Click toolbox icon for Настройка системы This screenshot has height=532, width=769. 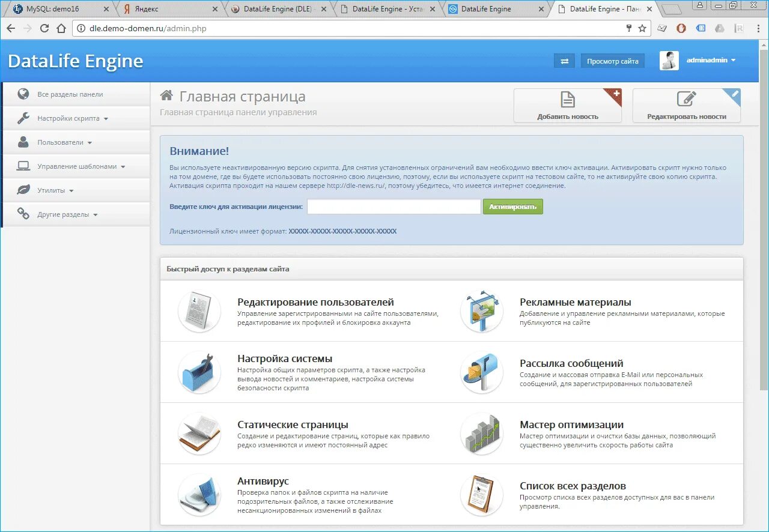point(199,372)
